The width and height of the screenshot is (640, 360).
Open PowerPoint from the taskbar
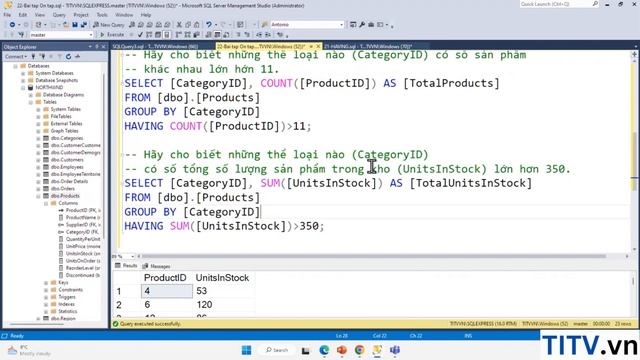[342, 350]
